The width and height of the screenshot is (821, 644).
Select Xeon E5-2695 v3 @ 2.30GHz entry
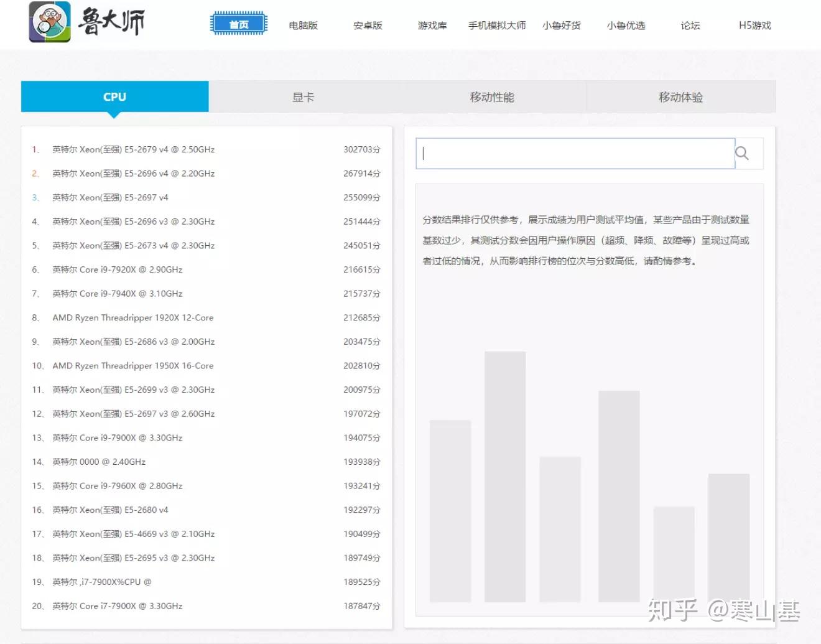206,558
